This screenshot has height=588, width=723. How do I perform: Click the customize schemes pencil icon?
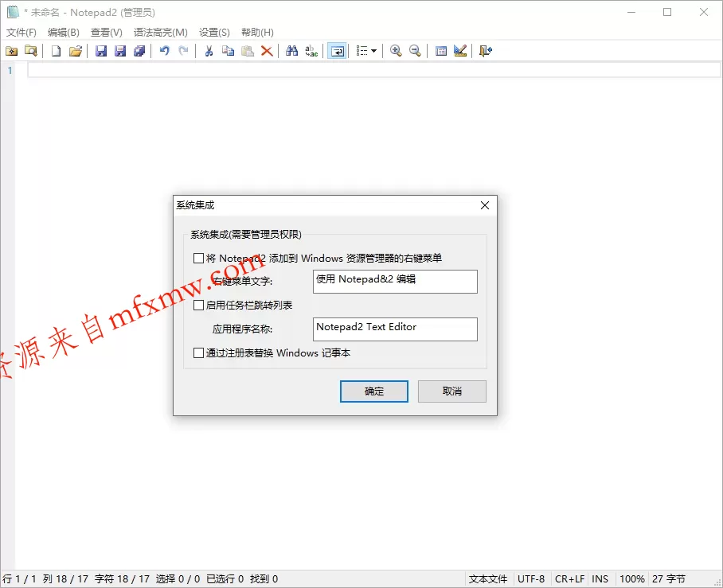click(460, 51)
